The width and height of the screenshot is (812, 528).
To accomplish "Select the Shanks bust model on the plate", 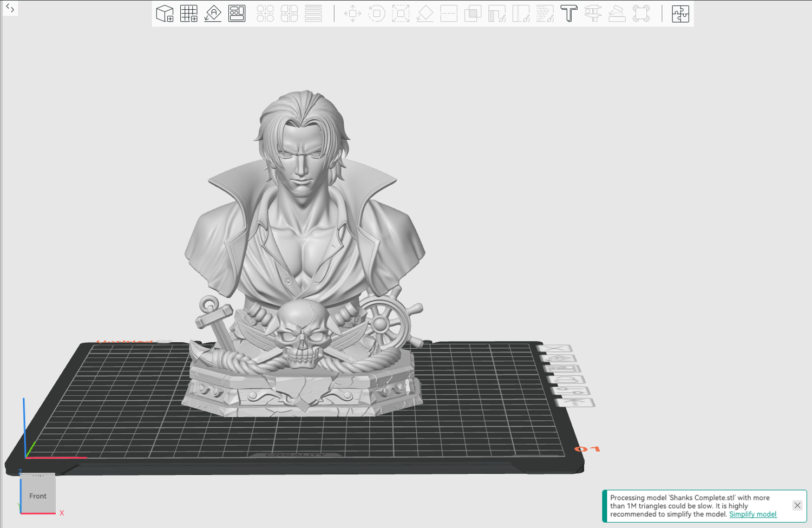I will (304, 255).
